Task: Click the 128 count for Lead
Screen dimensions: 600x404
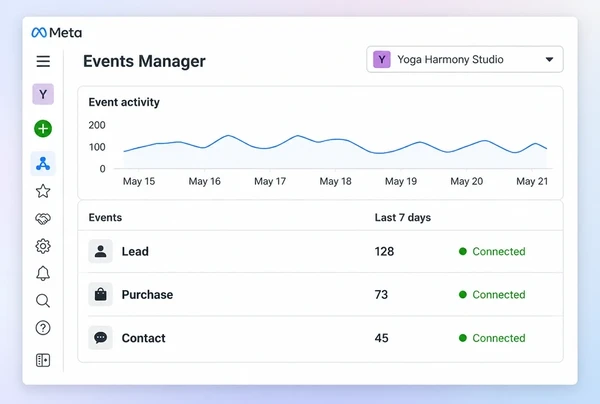Action: tap(384, 251)
